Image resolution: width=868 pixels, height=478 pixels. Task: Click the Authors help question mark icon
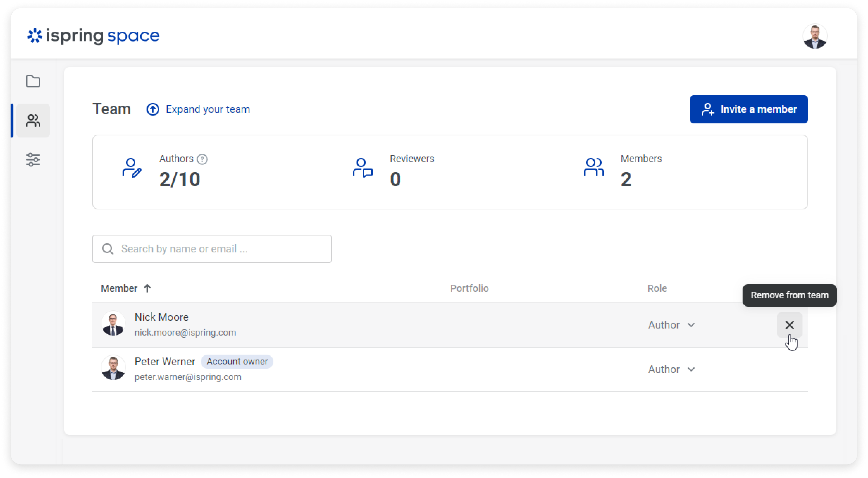[202, 159]
